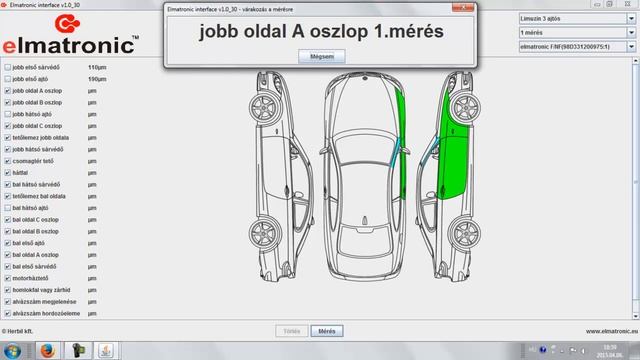Screen dimensions: 640x360
Task: Open the Windows Start menu
Action: pos(12,351)
